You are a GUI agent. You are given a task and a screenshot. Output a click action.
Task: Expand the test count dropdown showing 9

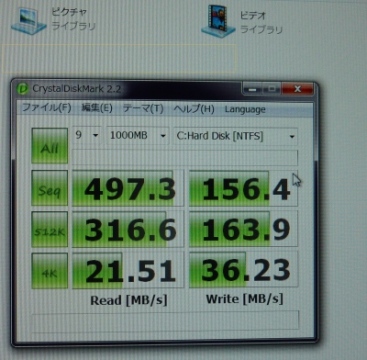(86, 135)
